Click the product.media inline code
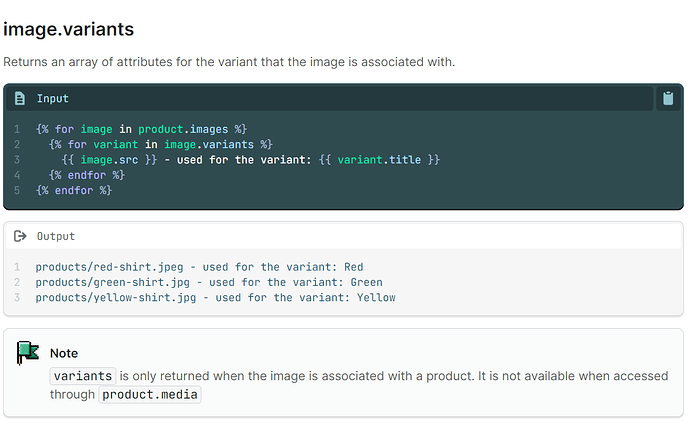 pos(151,394)
